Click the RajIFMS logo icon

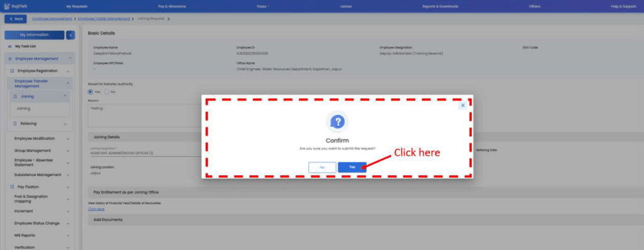tap(7, 6)
